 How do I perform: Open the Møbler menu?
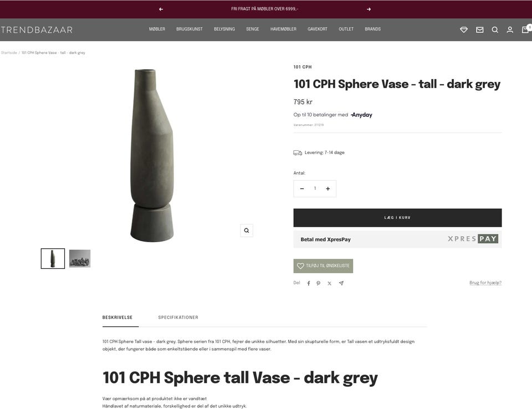tap(157, 29)
